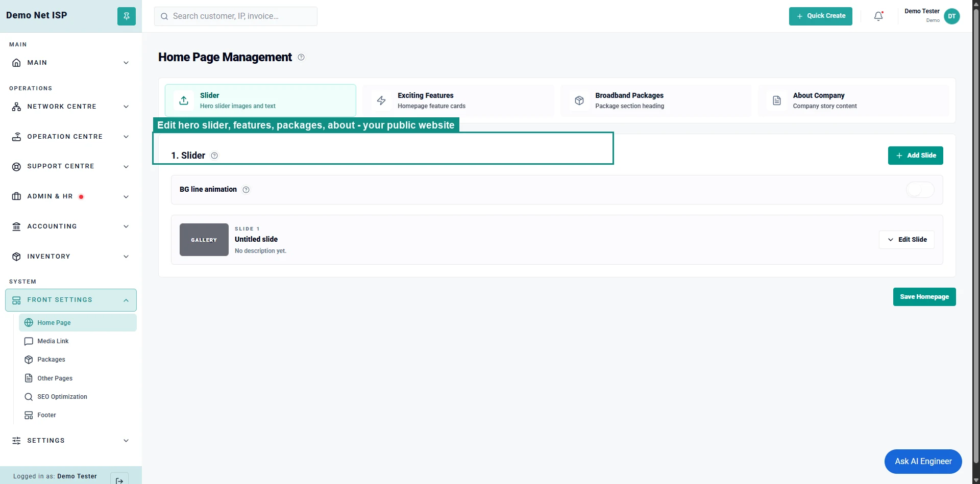Viewport: 980px width, 484px height.
Task: Click the GALLERY thumbnail of Slide 1
Action: (x=204, y=240)
